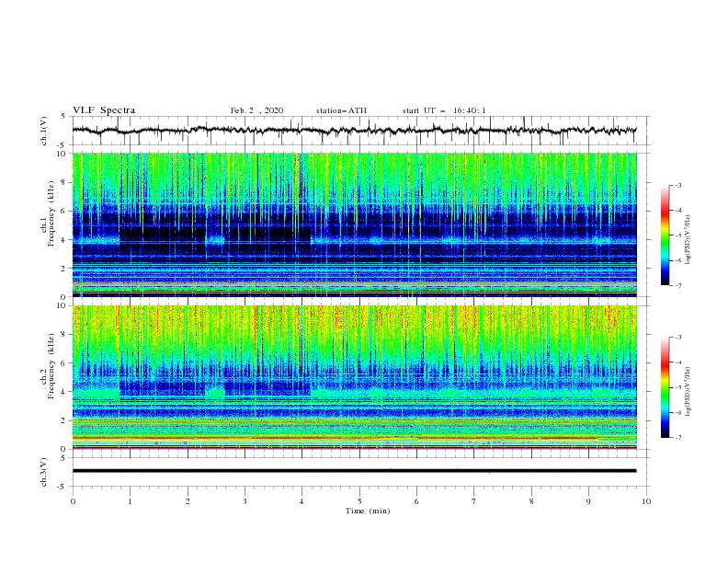The image size is (728, 563).
Task: Click the ch.1 spectrogram panel
Action: click(355, 224)
